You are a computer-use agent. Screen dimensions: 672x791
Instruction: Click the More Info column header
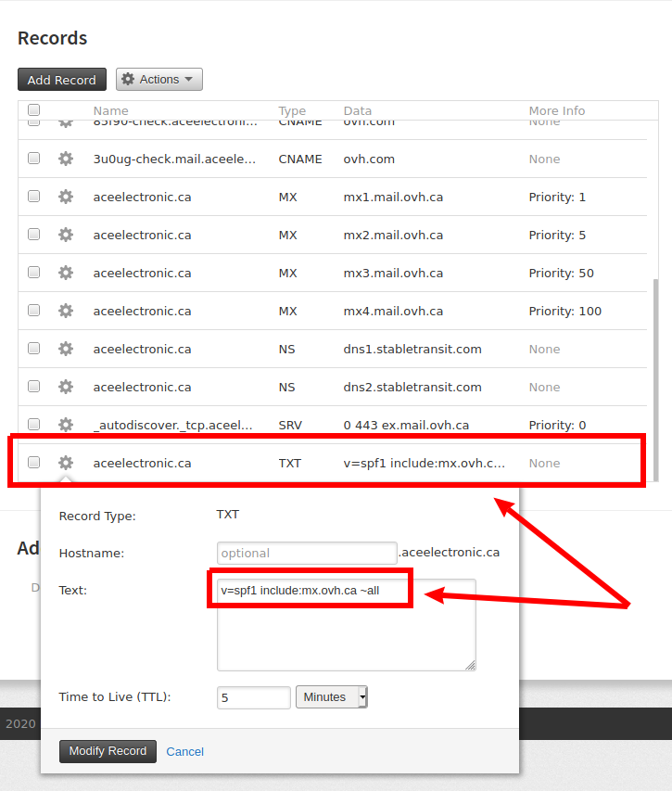click(557, 110)
